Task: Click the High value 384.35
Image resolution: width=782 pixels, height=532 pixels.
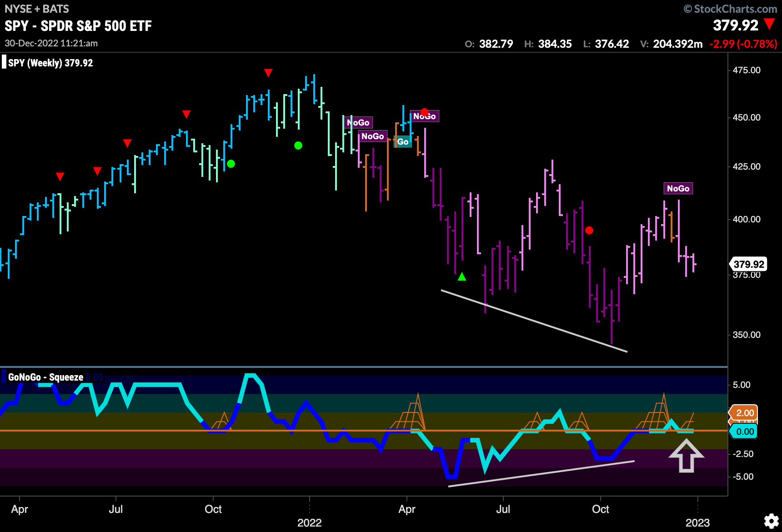Action: (555, 44)
